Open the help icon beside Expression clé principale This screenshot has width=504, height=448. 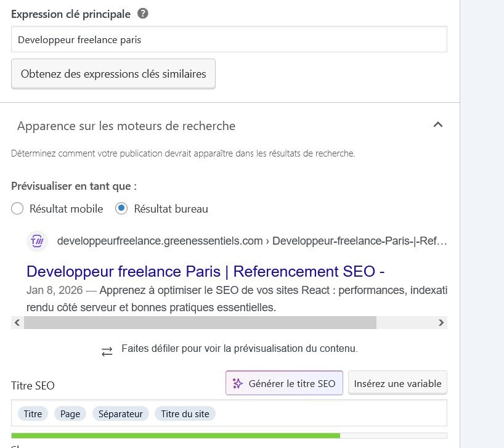click(142, 14)
